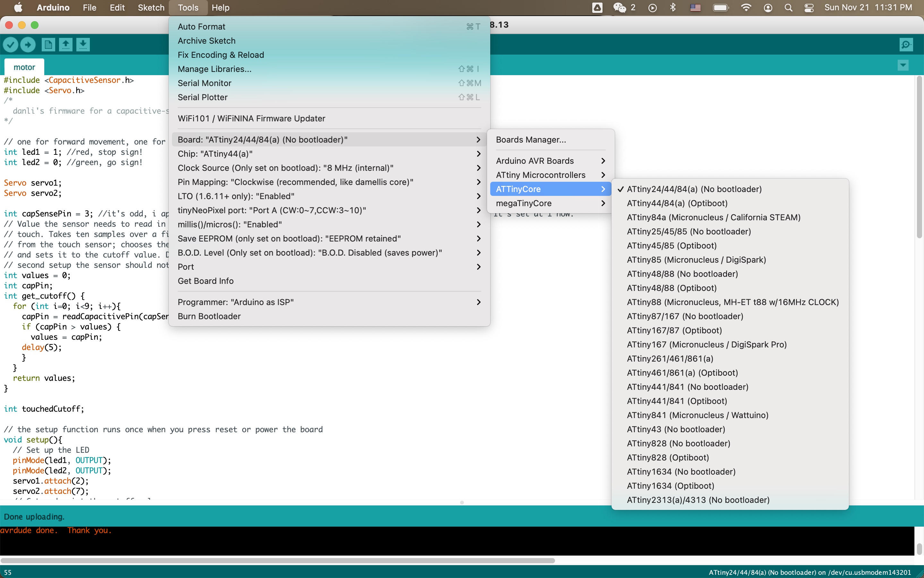Click the horizontal scrollbar at bottom
924x578 pixels.
point(278,560)
